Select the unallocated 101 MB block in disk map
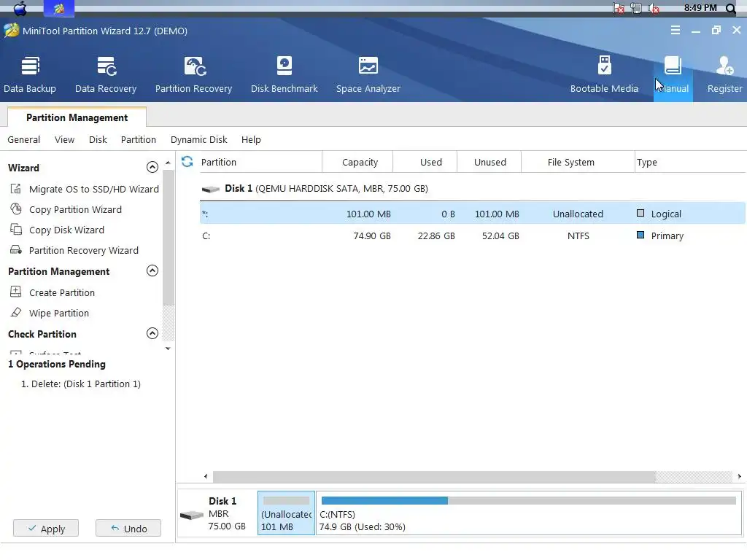The width and height of the screenshot is (747, 560). pyautogui.click(x=286, y=513)
